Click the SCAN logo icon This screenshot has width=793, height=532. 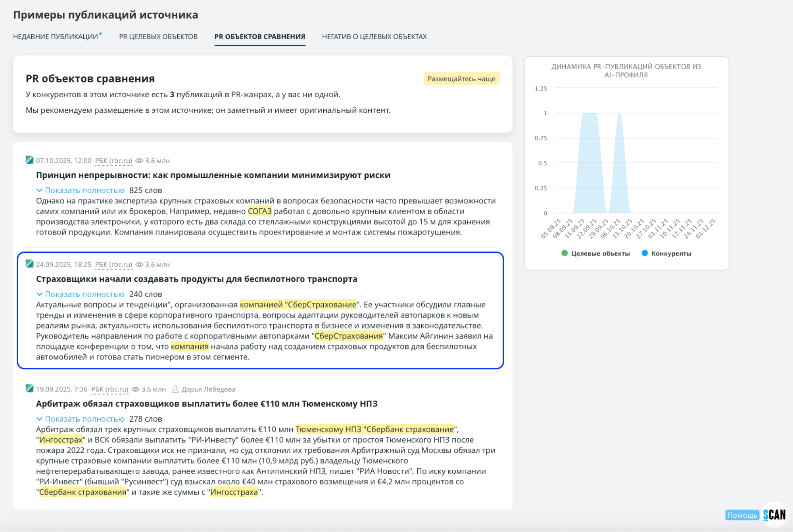click(x=774, y=515)
